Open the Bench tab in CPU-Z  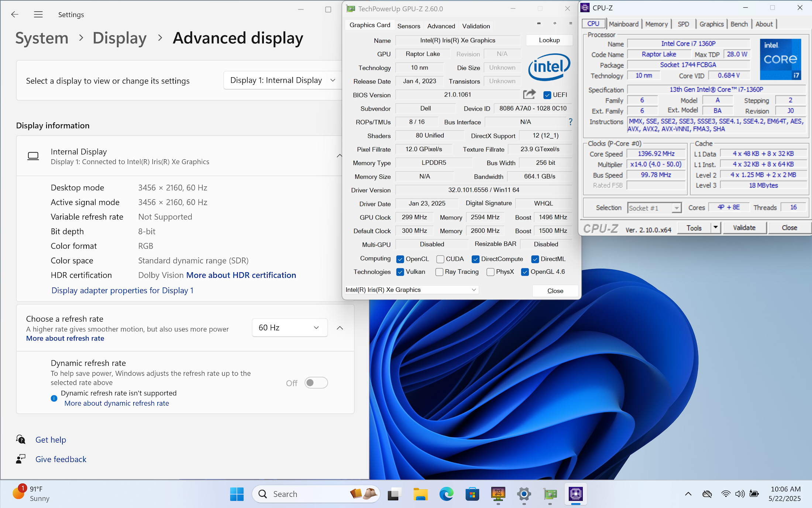click(x=739, y=24)
